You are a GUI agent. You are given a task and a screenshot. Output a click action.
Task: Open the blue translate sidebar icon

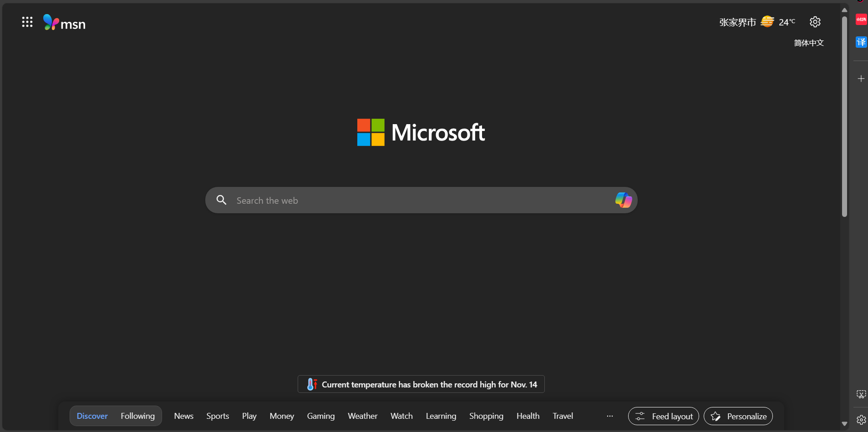(x=861, y=42)
